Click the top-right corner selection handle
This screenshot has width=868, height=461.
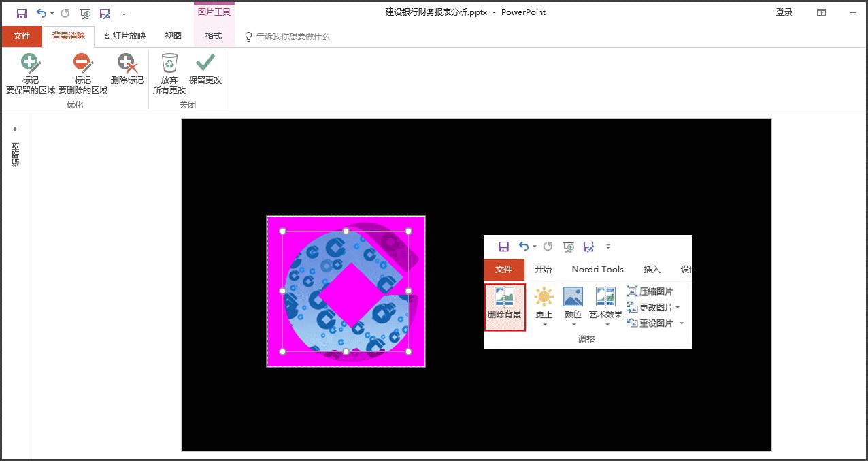[409, 231]
